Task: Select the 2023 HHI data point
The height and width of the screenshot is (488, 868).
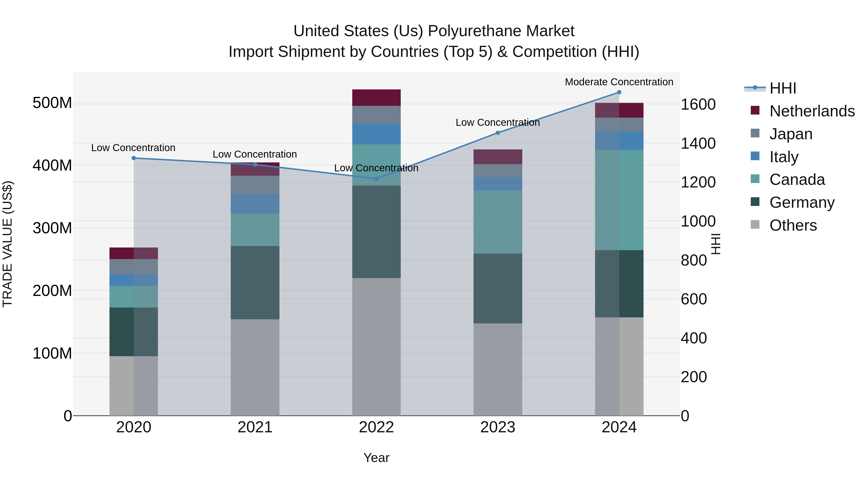Action: point(498,133)
